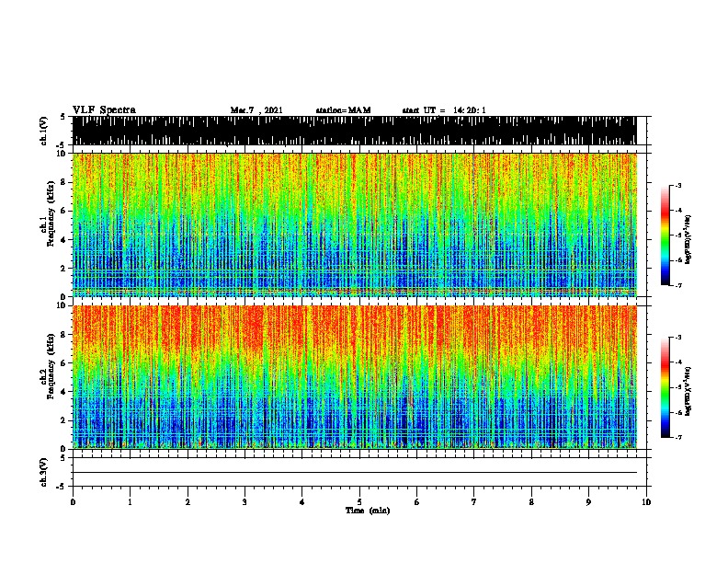Click time axis tick label "9"
This screenshot has height=563, width=728.
588,502
